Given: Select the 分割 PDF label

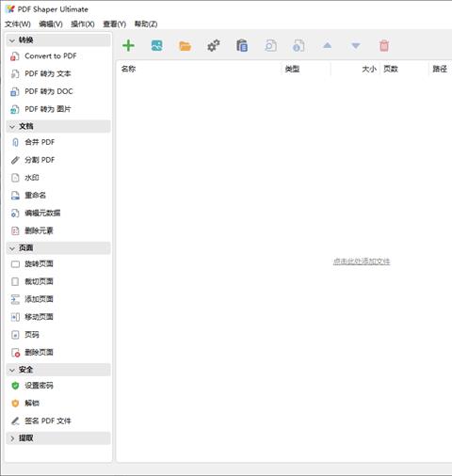Looking at the screenshot, I should click(x=40, y=160).
